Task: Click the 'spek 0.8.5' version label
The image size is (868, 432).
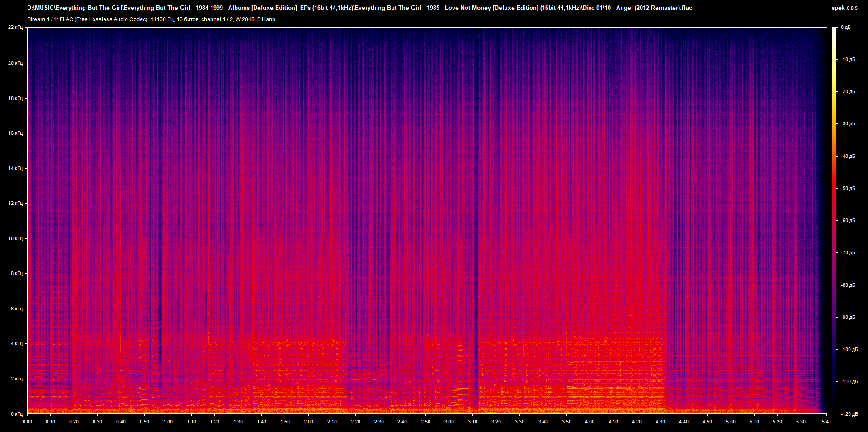Action: (844, 8)
